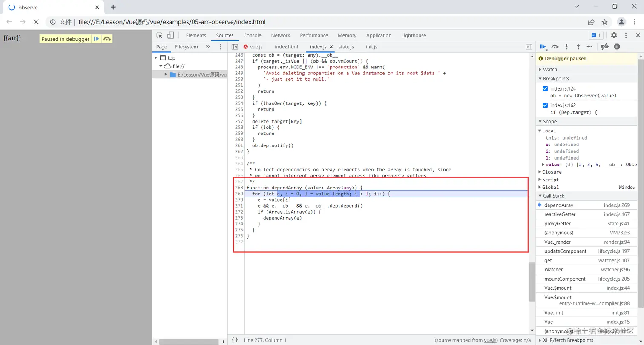Click the Step out of current function icon
The width and height of the screenshot is (644, 345).
coord(578,47)
